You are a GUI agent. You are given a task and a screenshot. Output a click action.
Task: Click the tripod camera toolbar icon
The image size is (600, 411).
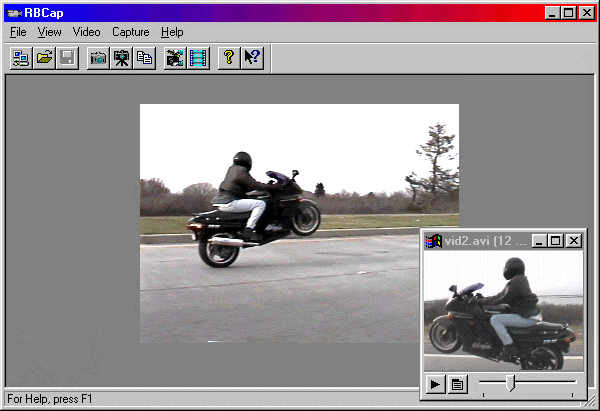(x=121, y=58)
